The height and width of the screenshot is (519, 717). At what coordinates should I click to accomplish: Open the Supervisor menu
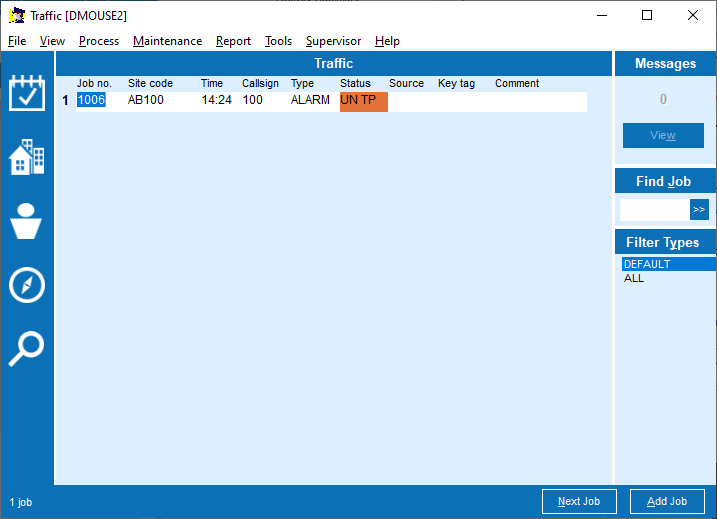[333, 41]
